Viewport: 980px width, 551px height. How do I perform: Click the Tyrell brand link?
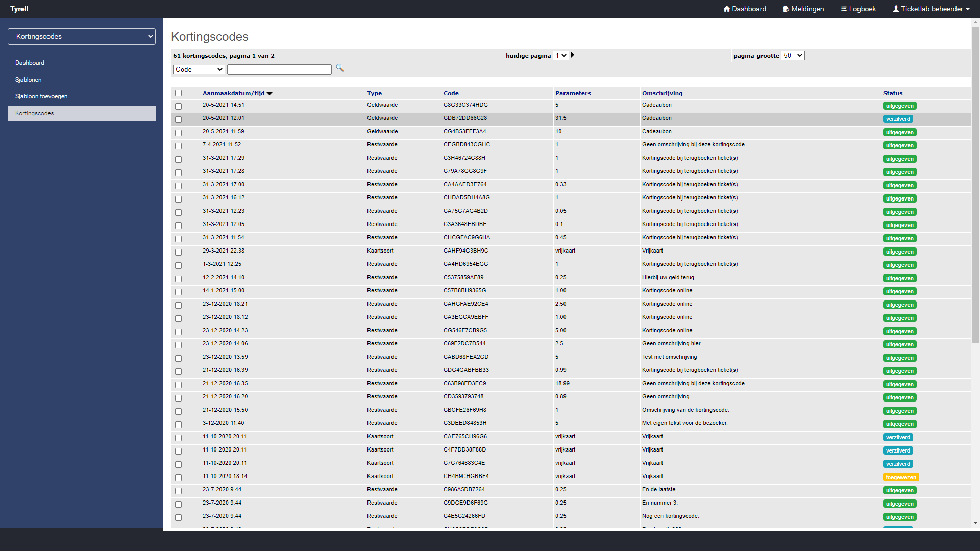(x=19, y=9)
